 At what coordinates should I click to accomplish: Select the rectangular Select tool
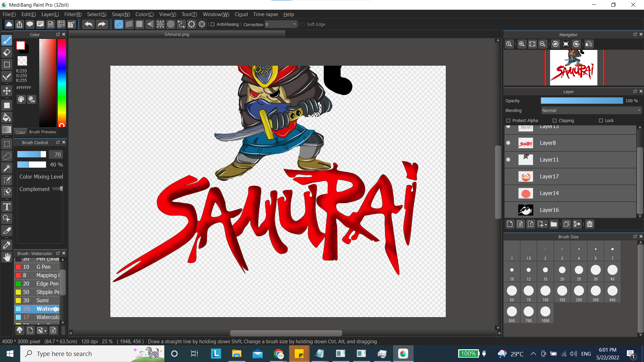tap(7, 144)
